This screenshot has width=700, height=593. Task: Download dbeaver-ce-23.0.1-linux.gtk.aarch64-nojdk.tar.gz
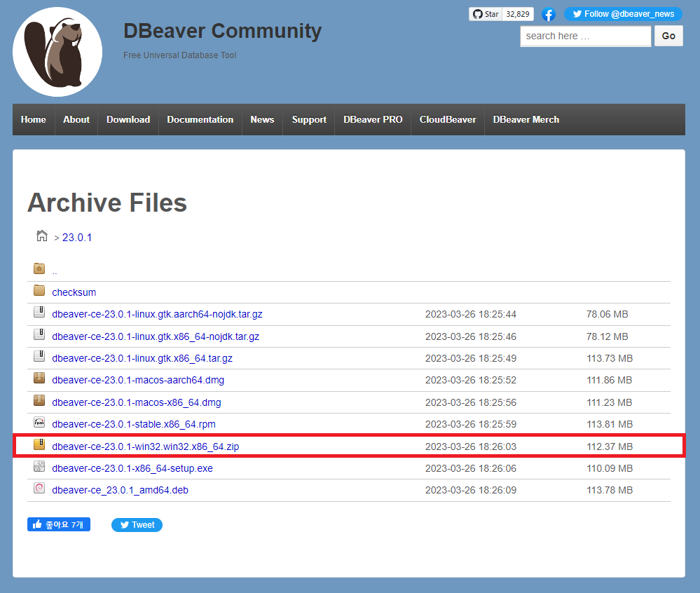point(157,314)
